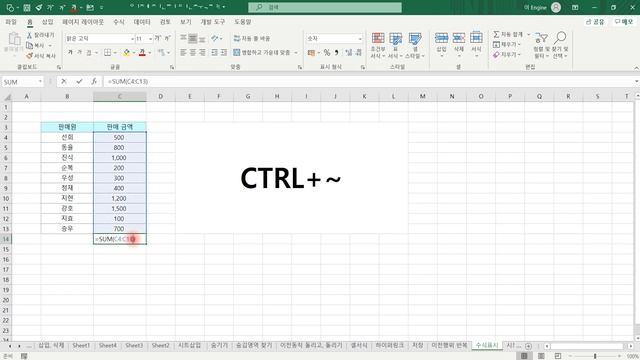
Task: Toggle center horizontal alignment
Action: pos(193,53)
